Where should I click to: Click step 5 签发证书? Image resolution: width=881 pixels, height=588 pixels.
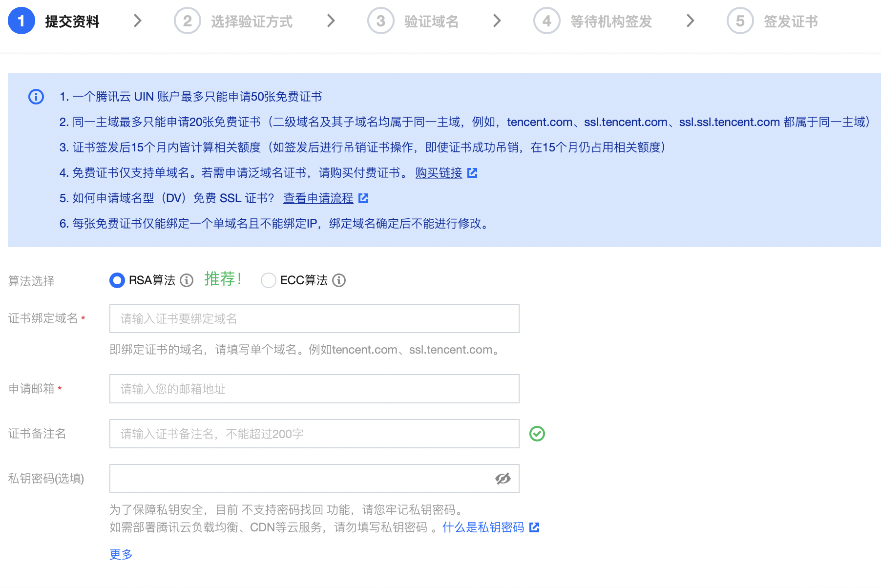(773, 21)
